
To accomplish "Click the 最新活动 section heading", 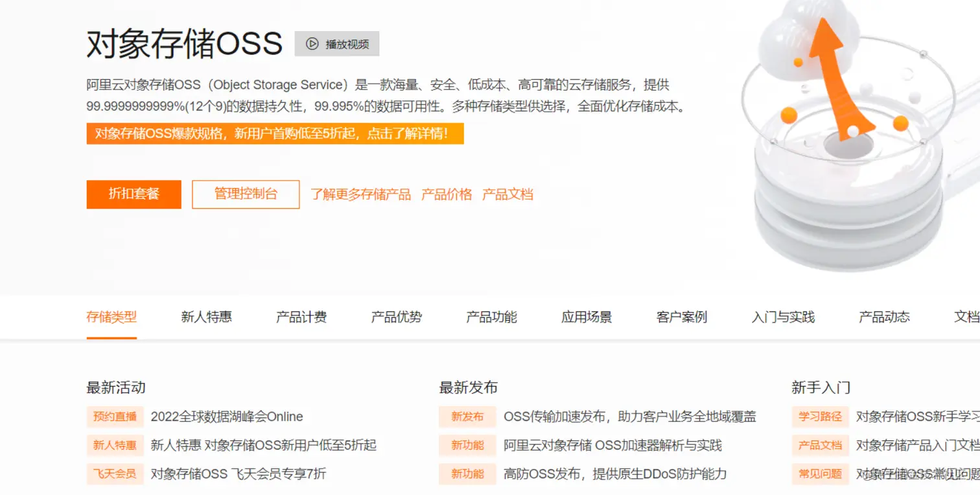I will [x=115, y=387].
